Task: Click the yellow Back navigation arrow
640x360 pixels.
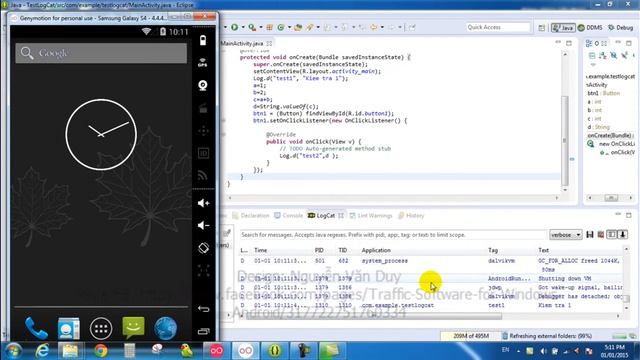Action: pos(373,27)
